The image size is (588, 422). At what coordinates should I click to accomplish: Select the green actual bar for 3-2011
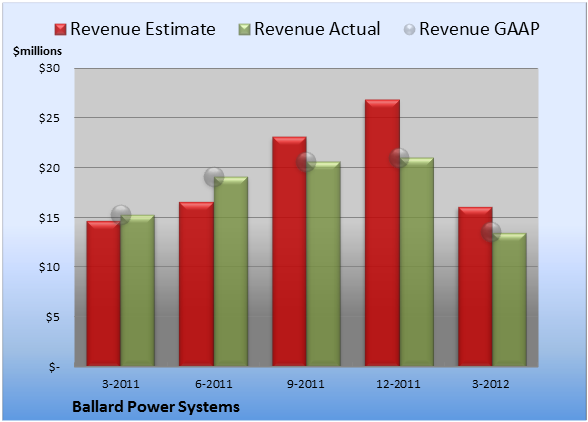pos(138,291)
